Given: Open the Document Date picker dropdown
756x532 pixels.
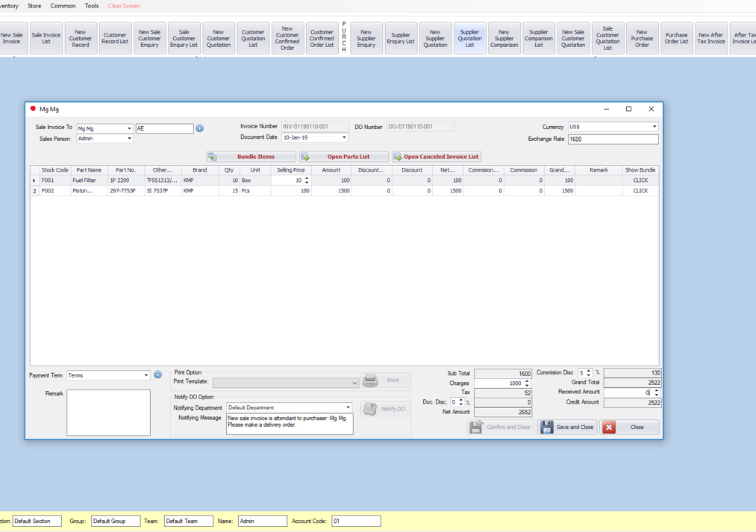Looking at the screenshot, I should (x=344, y=137).
